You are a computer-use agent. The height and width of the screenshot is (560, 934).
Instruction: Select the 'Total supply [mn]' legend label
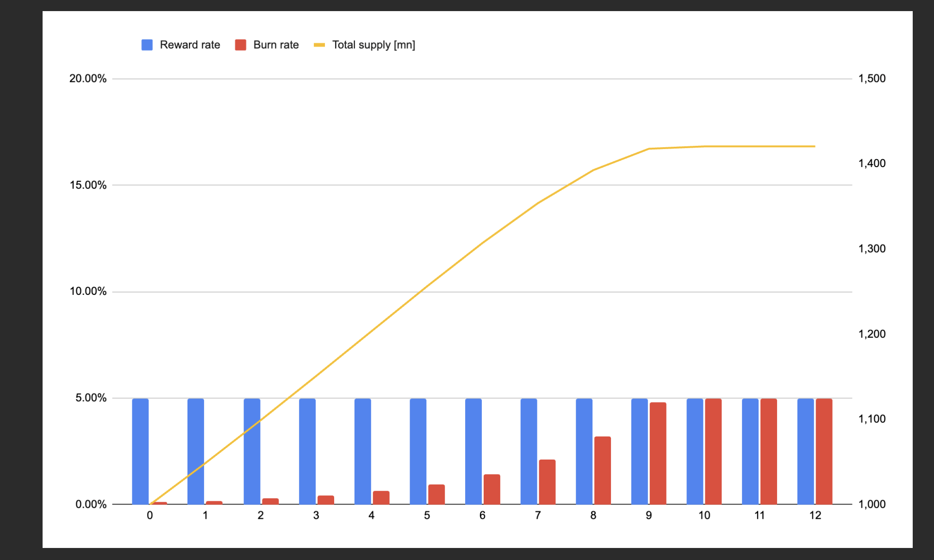tap(374, 45)
